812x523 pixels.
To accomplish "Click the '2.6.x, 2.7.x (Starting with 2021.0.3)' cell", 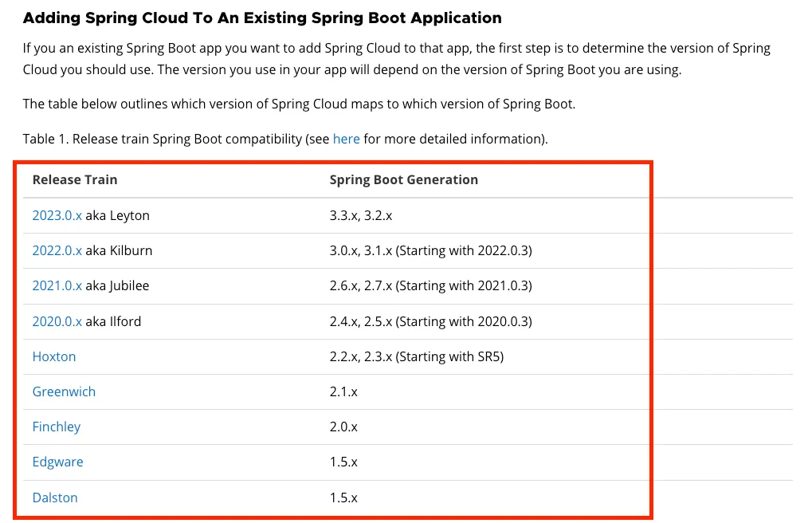I will [431, 285].
